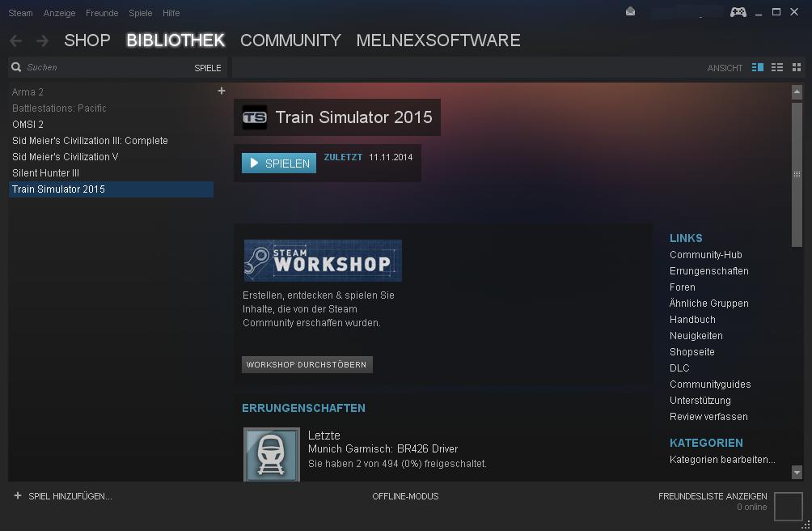Screen dimensions: 812x531
Task: Open Community-Hub link
Action: click(x=706, y=255)
